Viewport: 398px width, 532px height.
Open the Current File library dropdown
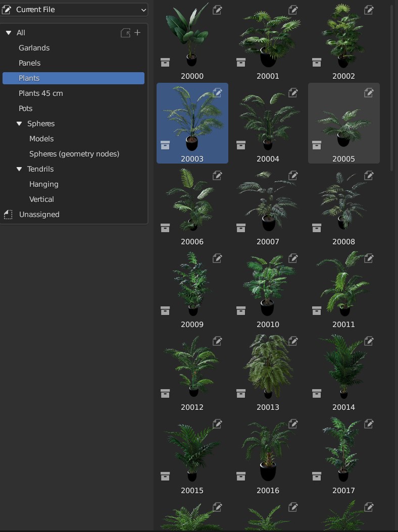(x=74, y=10)
